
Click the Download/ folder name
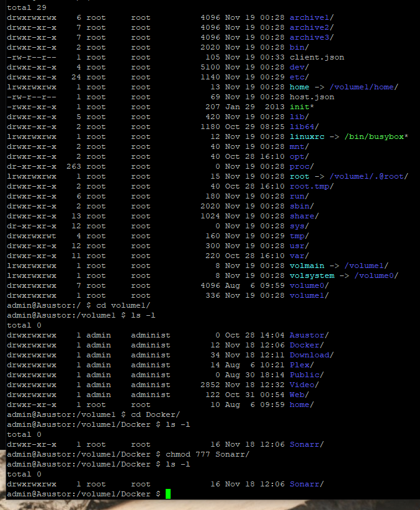tap(311, 355)
